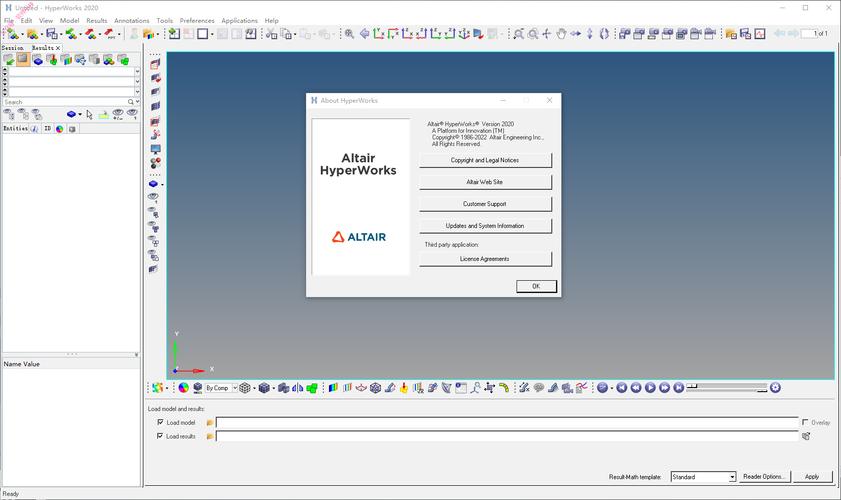841x500 pixels.
Task: Click the Altair Web Site button
Action: (x=485, y=182)
